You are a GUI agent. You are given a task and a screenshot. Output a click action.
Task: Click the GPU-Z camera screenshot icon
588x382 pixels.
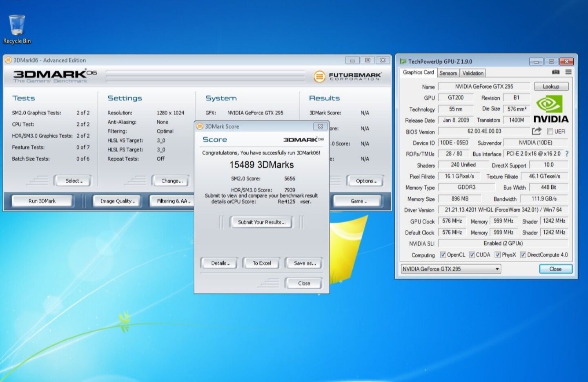click(556, 72)
